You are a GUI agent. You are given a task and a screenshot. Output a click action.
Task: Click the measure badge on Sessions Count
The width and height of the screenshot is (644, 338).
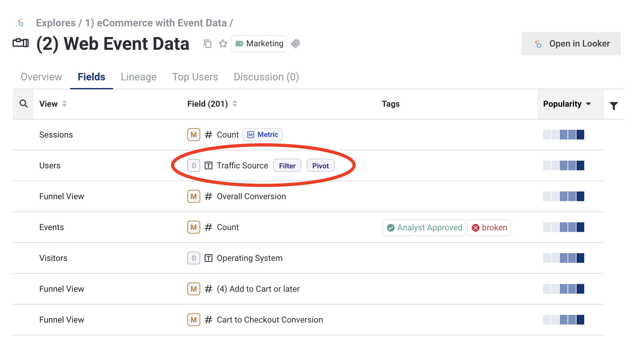pos(193,135)
